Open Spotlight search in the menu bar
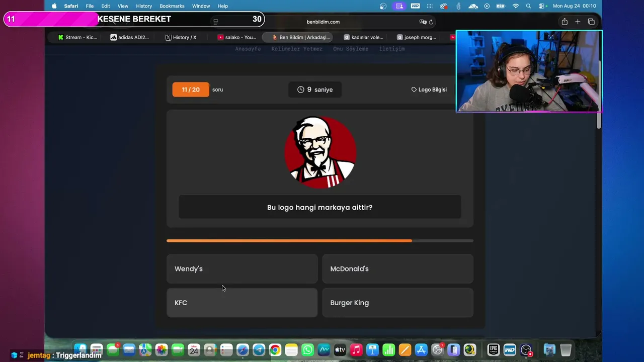644x362 pixels. pyautogui.click(x=528, y=6)
